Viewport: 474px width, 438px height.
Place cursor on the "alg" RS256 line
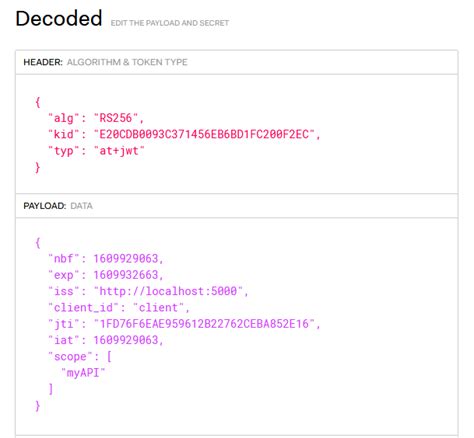[x=96, y=118]
